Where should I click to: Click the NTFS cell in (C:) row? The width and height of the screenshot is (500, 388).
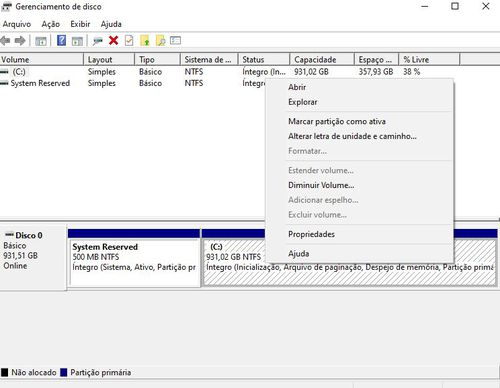(194, 72)
